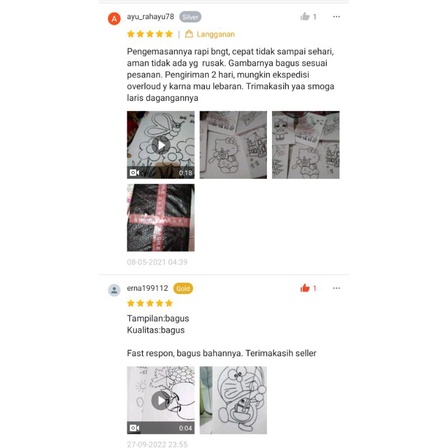Click the Gold badge next to erna199112

tap(183, 289)
